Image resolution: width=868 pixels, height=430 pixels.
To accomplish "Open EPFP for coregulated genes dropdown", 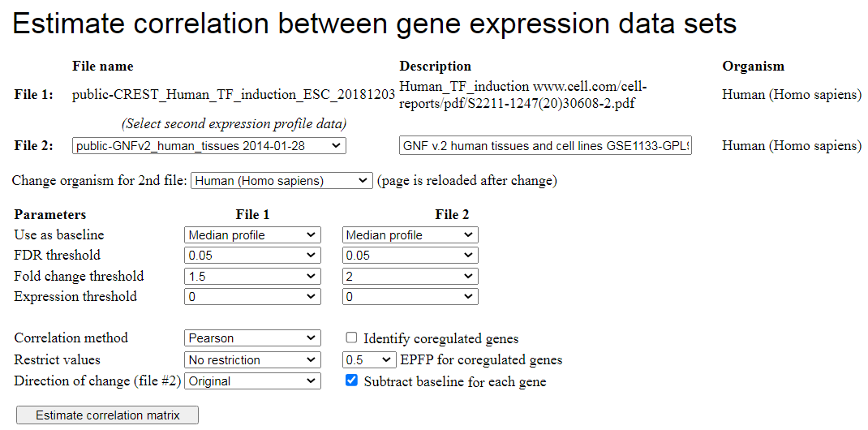I will pyautogui.click(x=369, y=360).
